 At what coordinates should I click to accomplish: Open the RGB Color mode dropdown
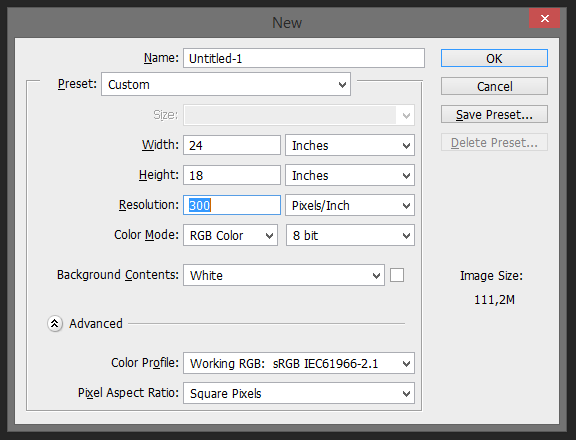(x=230, y=235)
